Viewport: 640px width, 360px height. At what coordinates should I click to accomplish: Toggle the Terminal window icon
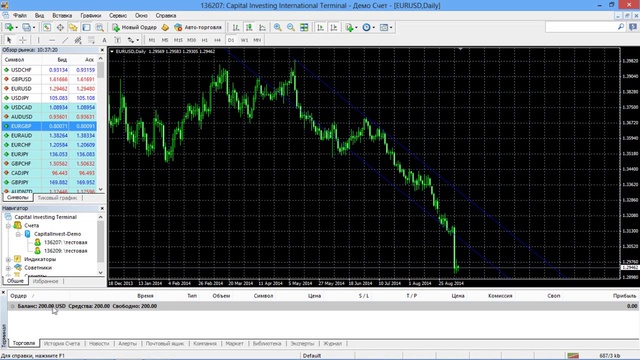point(86,27)
